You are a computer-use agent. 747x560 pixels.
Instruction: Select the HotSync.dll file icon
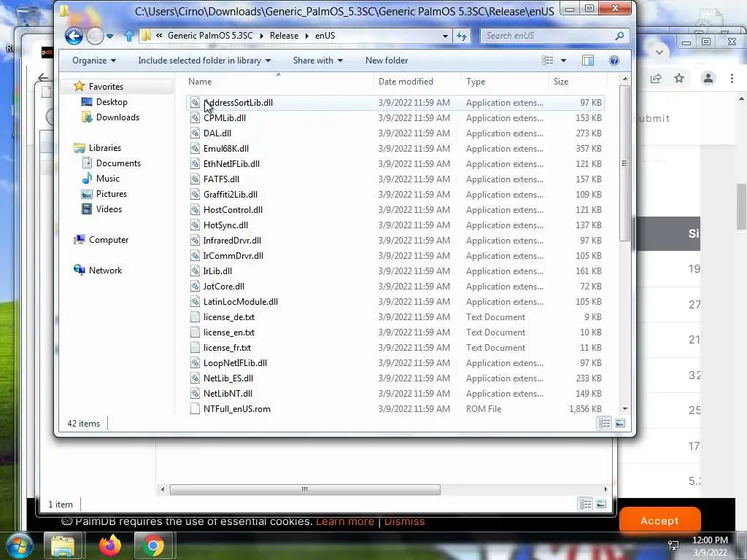pyautogui.click(x=195, y=225)
